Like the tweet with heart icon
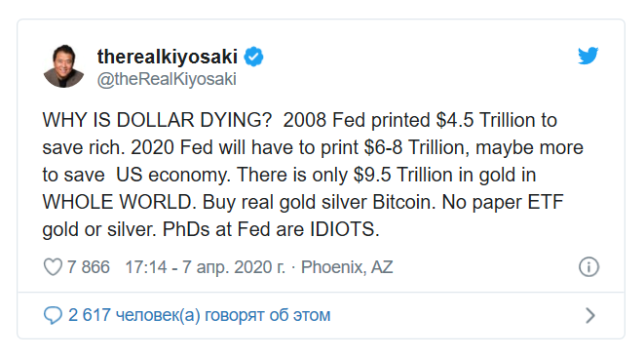Image resolution: width=644 pixels, height=357 pixels. click(53, 267)
